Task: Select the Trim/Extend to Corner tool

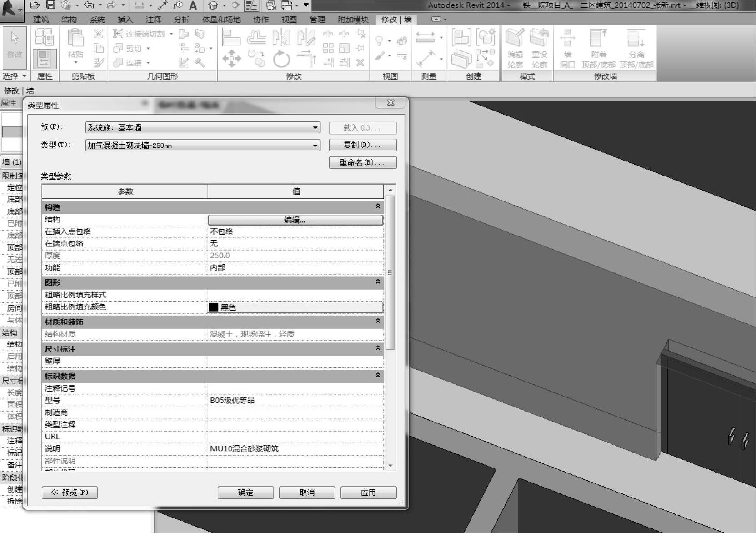Action: point(306,59)
